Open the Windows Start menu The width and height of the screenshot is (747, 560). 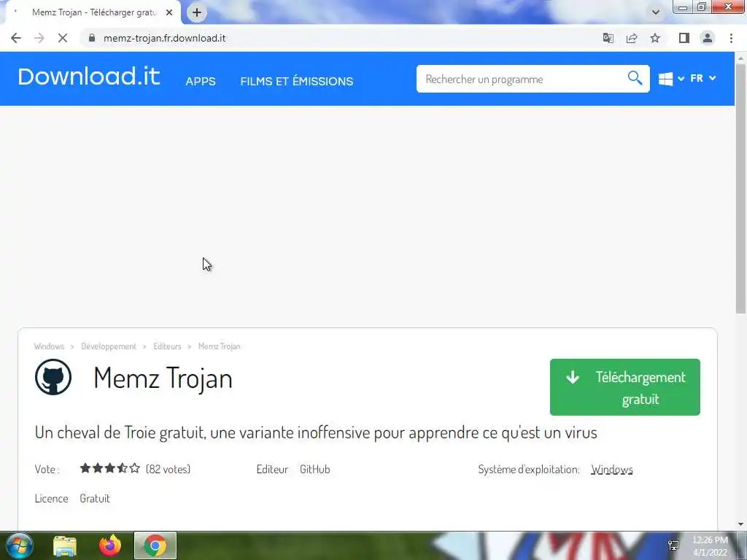[20, 545]
